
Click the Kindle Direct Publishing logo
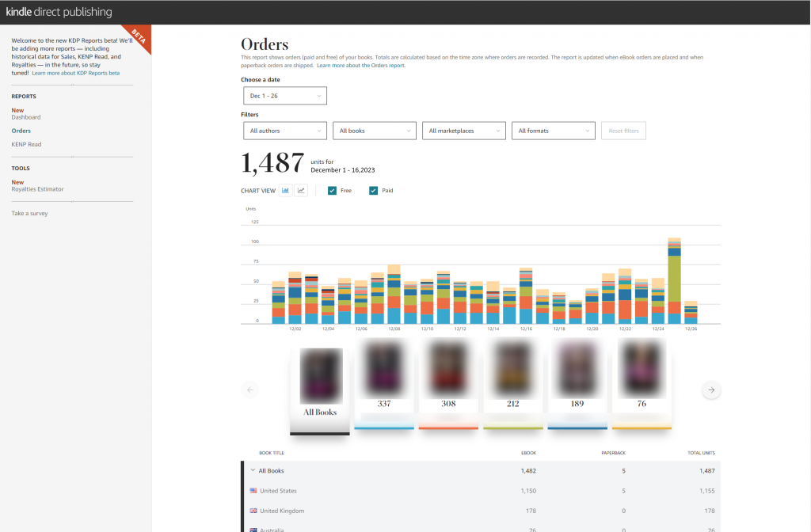tap(59, 12)
